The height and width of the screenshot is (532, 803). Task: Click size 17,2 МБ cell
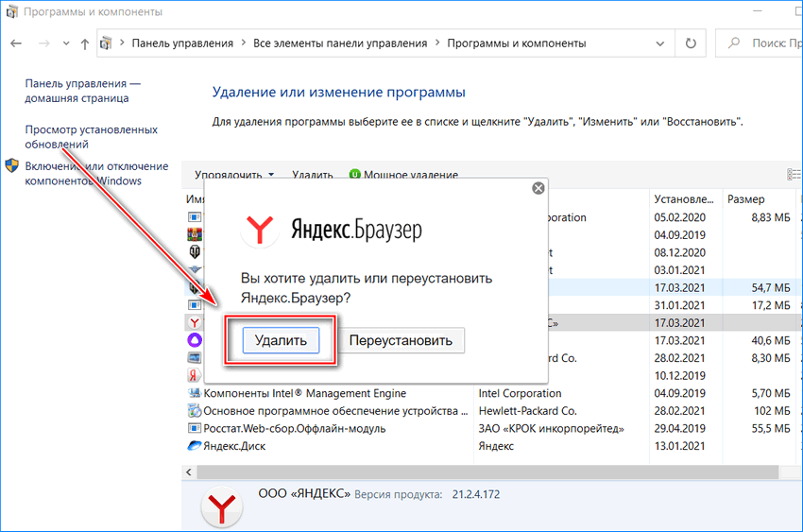pyautogui.click(x=771, y=305)
